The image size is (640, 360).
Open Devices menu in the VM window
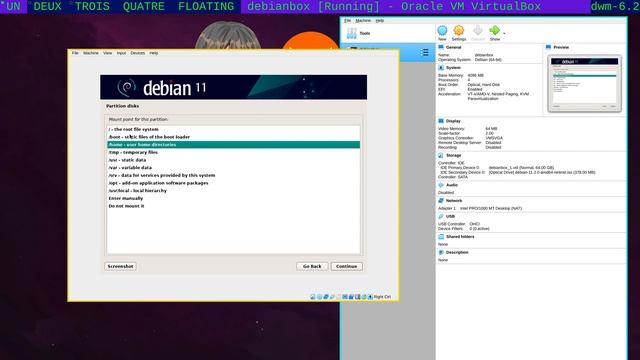(x=138, y=53)
